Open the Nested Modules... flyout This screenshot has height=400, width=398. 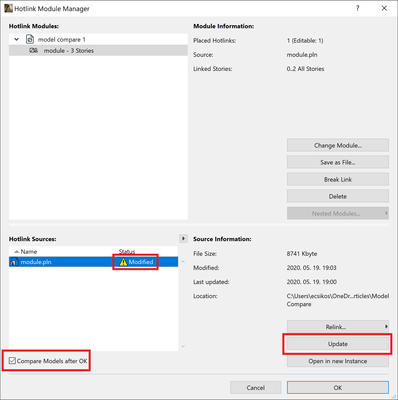(x=338, y=213)
